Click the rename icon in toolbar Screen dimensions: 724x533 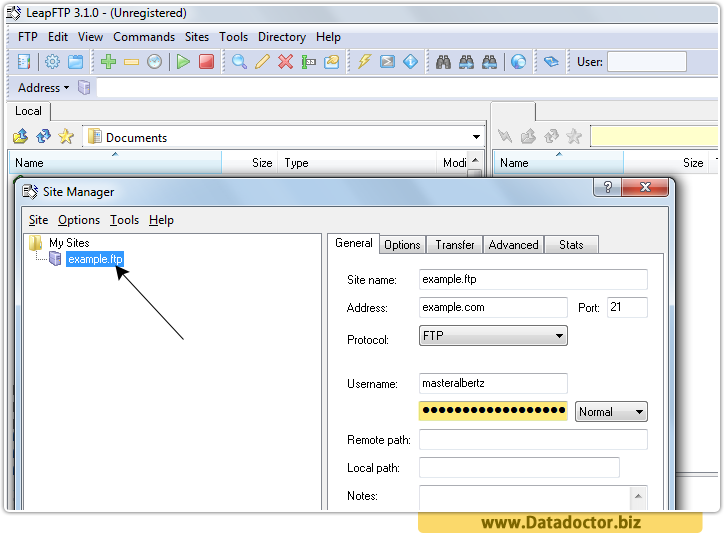[308, 61]
